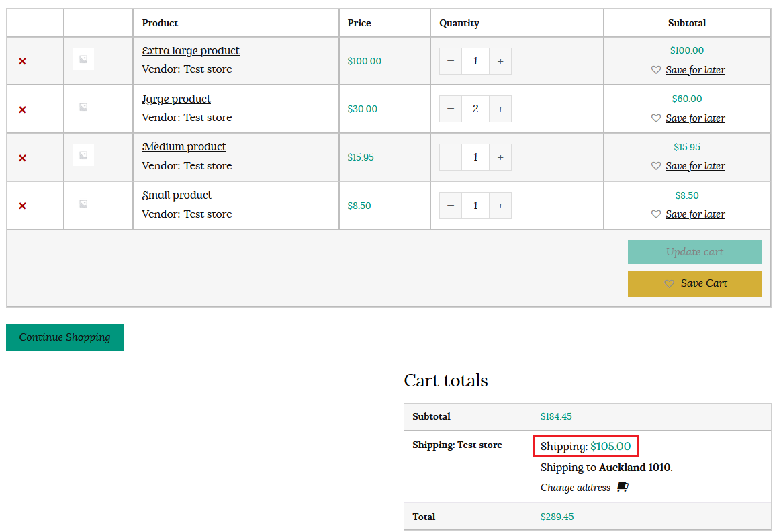Click Extra large product price $100.00
The height and width of the screenshot is (532, 779).
(x=365, y=61)
